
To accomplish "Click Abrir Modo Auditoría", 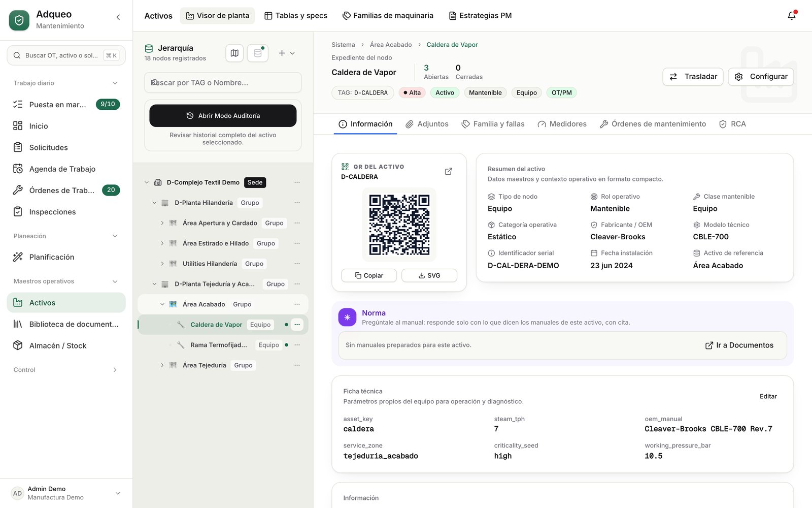I will (223, 116).
